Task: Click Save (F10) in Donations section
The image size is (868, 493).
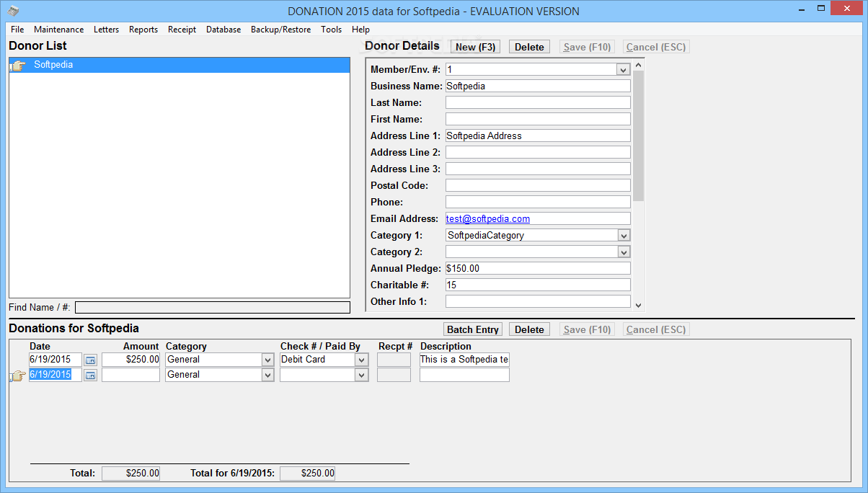Action: pyautogui.click(x=588, y=329)
